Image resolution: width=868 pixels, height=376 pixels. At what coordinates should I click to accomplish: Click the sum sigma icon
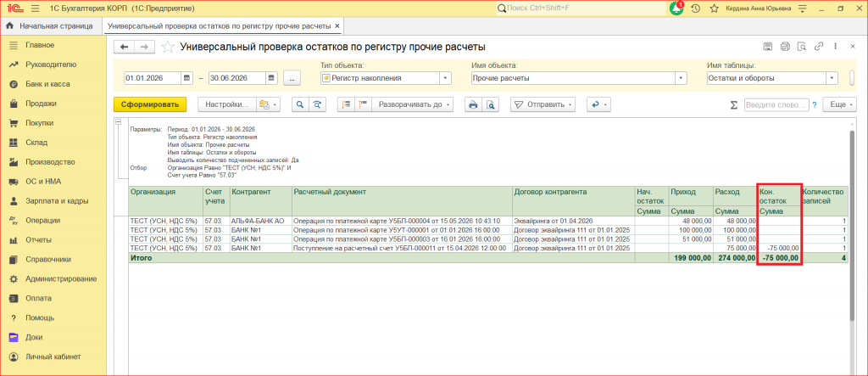pyautogui.click(x=734, y=104)
